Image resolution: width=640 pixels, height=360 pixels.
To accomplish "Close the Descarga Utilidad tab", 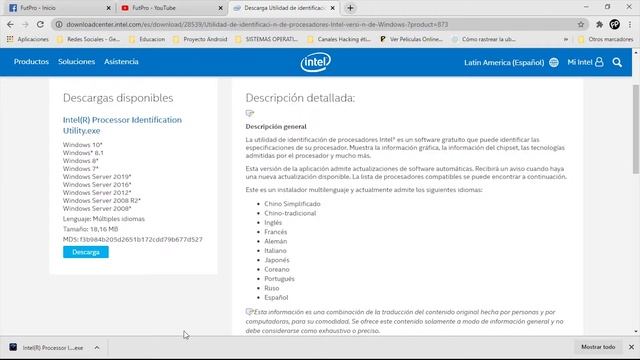I will click(x=332, y=8).
